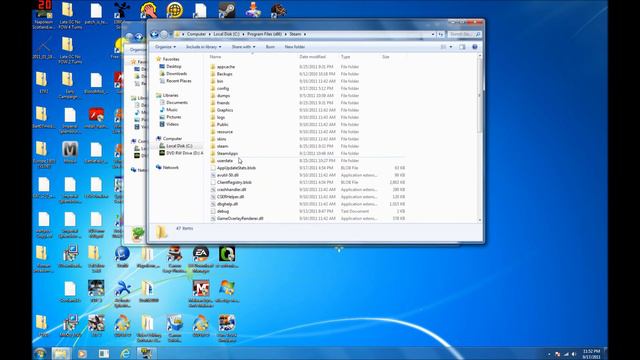The width and height of the screenshot is (640, 360).
Task: Open the Share with menu
Action: point(243,47)
